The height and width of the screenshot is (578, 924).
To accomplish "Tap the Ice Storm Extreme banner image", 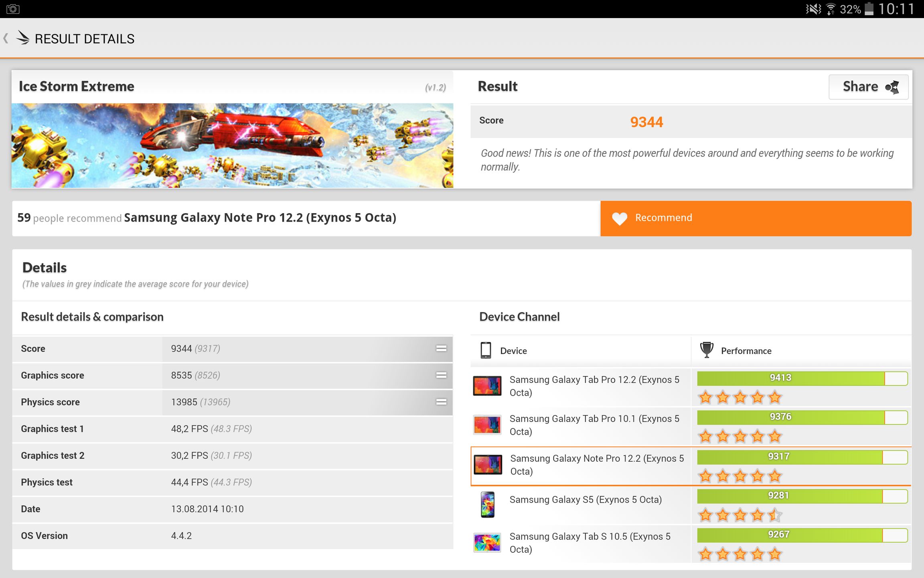I will click(232, 145).
